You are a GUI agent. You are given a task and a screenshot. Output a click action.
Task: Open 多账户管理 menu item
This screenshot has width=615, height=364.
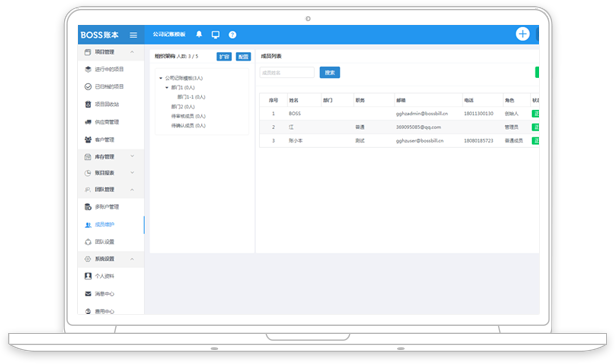click(102, 207)
